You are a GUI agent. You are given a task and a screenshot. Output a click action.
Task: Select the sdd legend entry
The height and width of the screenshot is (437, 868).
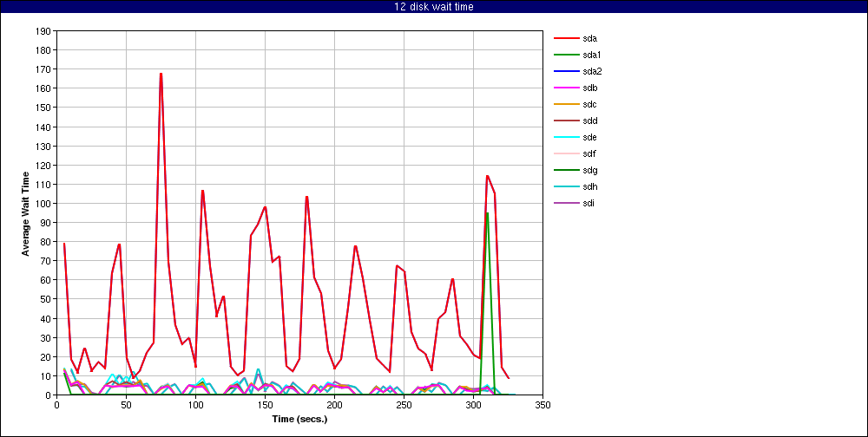[575, 121]
